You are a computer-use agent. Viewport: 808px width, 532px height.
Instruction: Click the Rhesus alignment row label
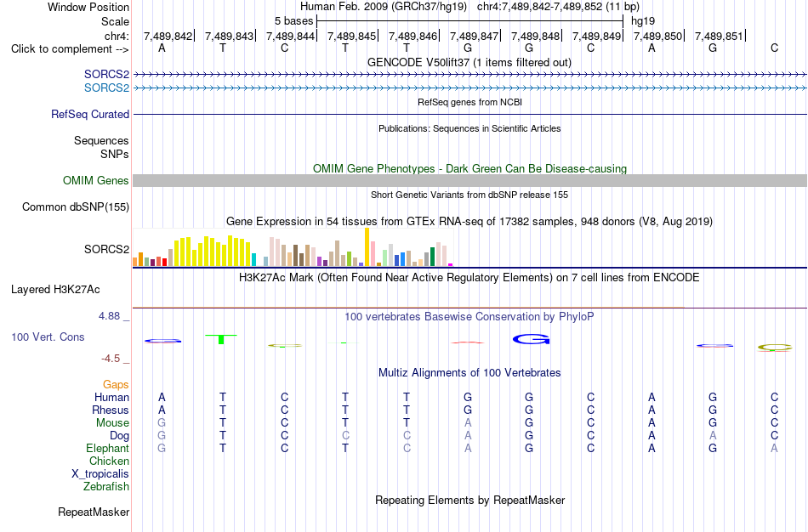pos(111,410)
